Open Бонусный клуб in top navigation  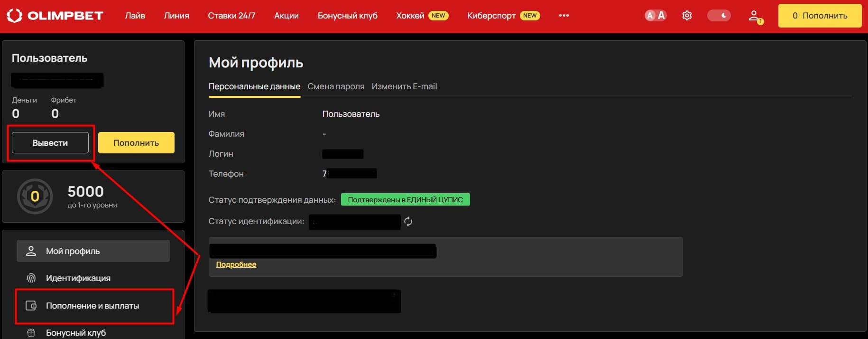click(348, 16)
